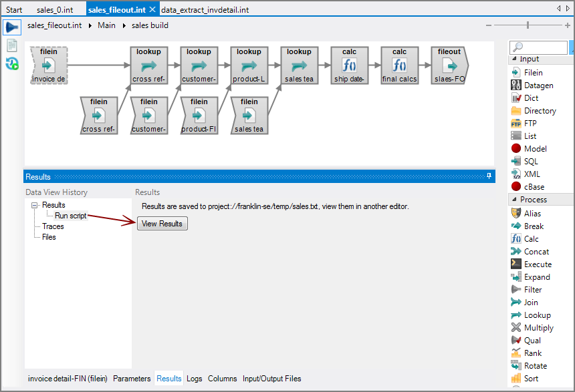The height and width of the screenshot is (392, 575).
Task: Select Traces in Data View History
Action: point(53,226)
